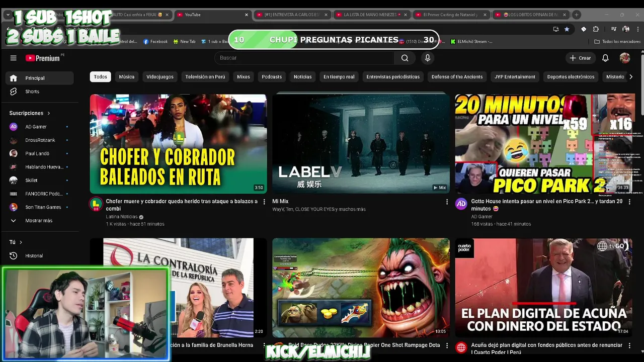
Task: Bookmark this page with the star icon
Action: coord(567,29)
